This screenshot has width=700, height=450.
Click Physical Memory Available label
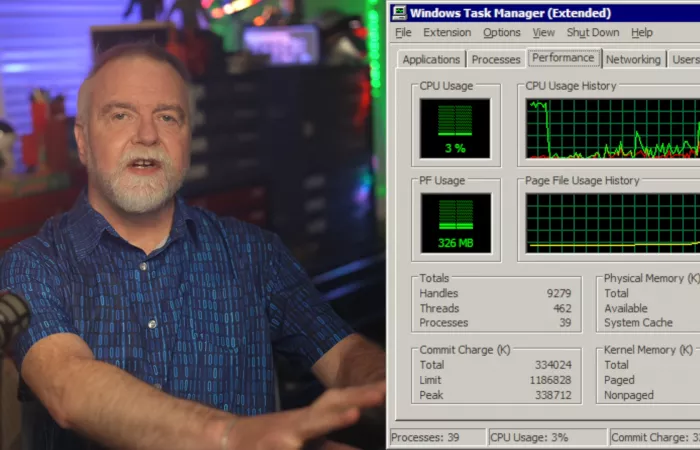click(x=626, y=308)
